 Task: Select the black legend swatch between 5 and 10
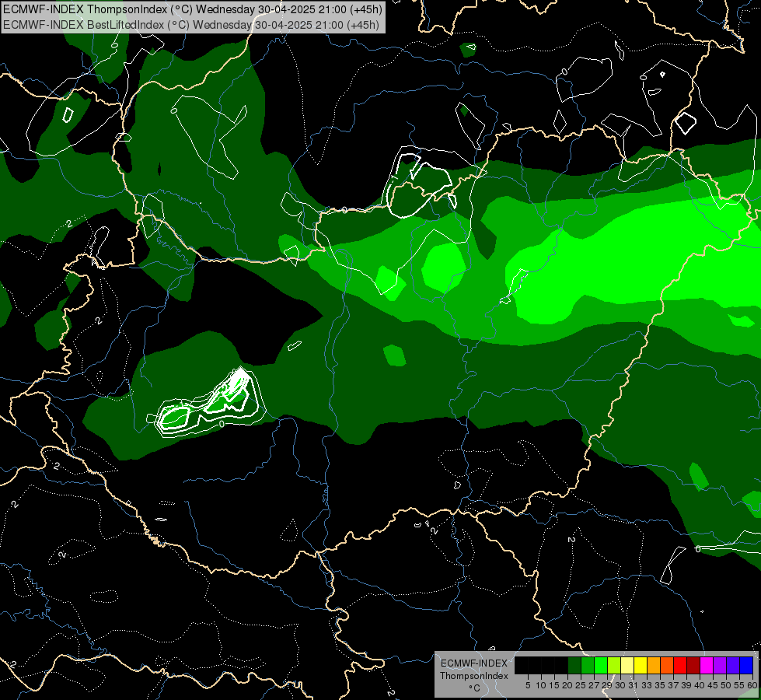(534, 665)
